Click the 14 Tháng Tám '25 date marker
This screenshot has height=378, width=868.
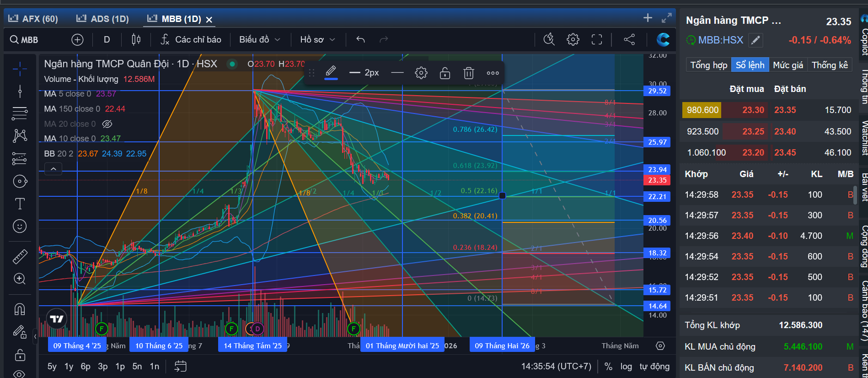(253, 346)
